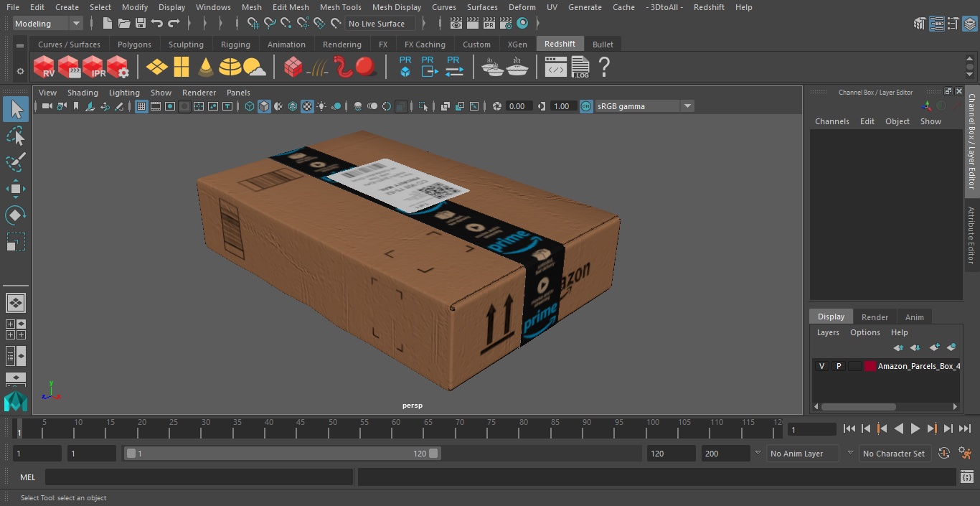Open the Redshift menu in menu bar
The height and width of the screenshot is (506, 980).
(709, 7)
